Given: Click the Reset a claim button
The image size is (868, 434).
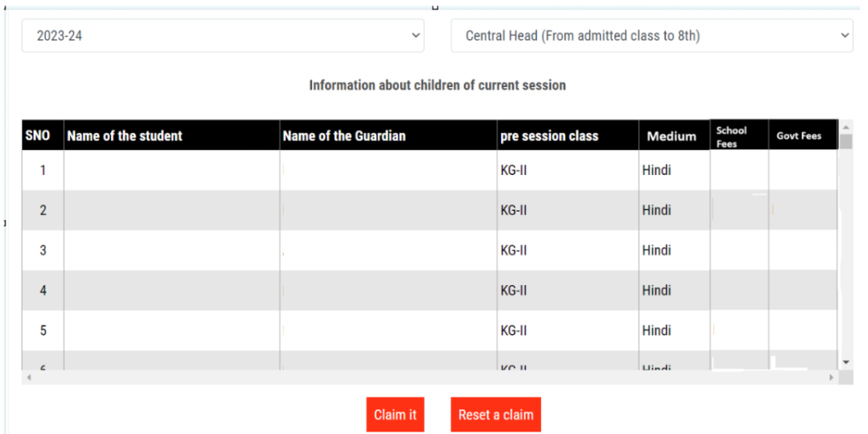Looking at the screenshot, I should tap(496, 414).
